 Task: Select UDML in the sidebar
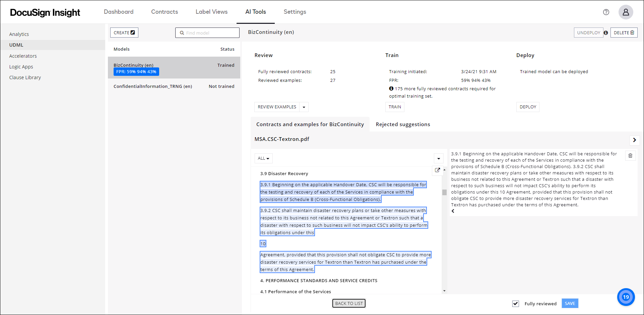coord(53,45)
